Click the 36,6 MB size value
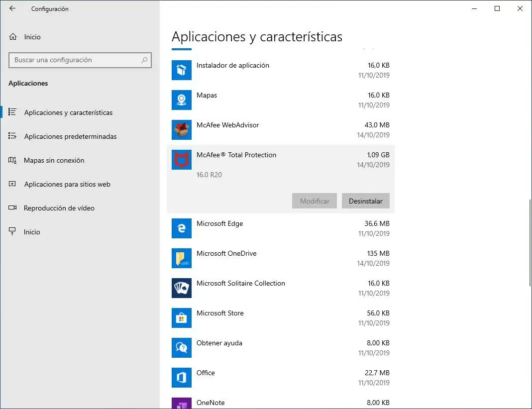This screenshot has height=409, width=532. click(377, 223)
